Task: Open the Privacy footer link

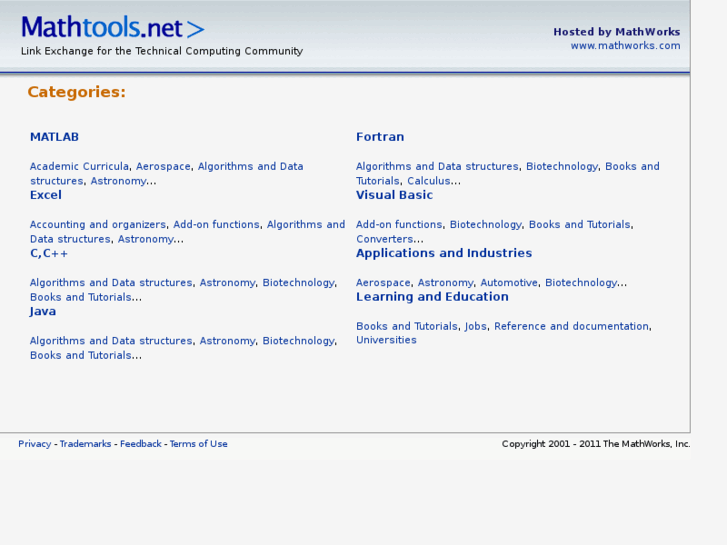Action: coord(34,444)
